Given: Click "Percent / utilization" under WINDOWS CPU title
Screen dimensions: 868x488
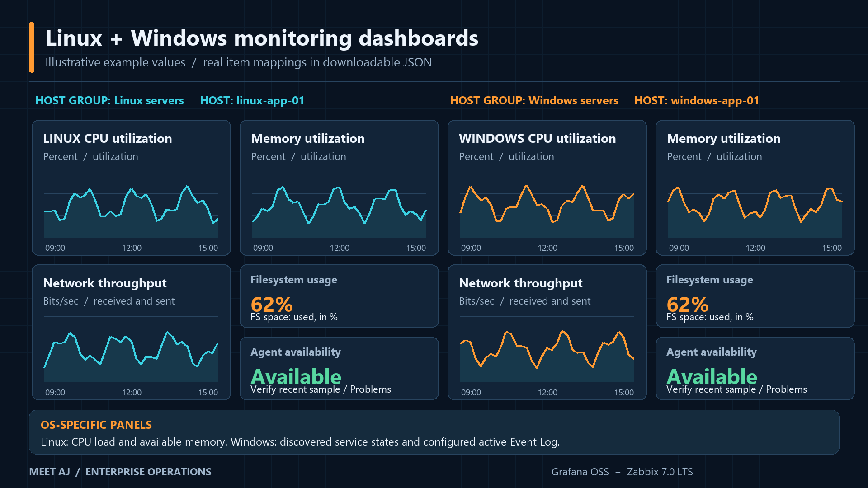Looking at the screenshot, I should pos(506,156).
